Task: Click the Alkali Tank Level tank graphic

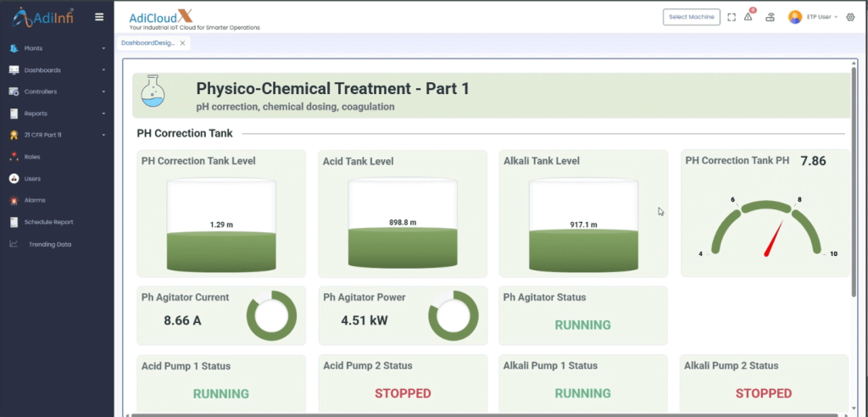Action: pos(583,225)
